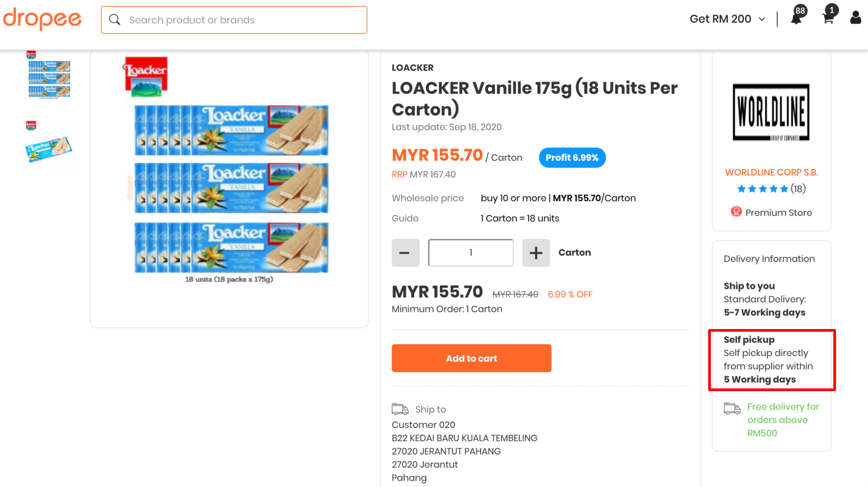The height and width of the screenshot is (487, 868).
Task: Open the user account profile icon
Action: (855, 18)
